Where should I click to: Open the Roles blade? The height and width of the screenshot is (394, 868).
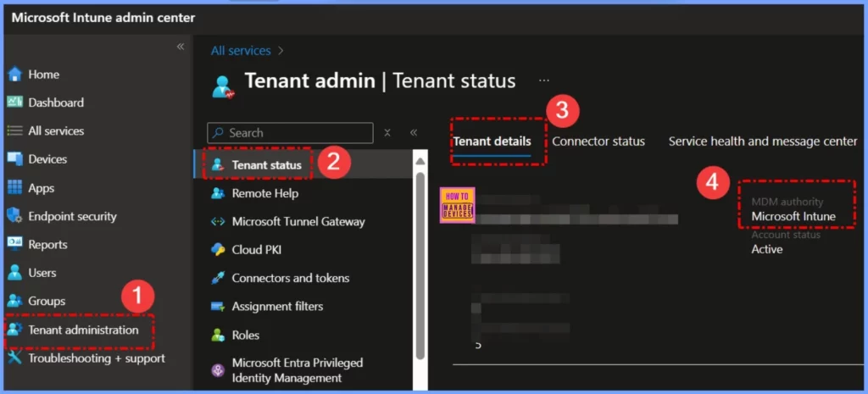pos(246,335)
